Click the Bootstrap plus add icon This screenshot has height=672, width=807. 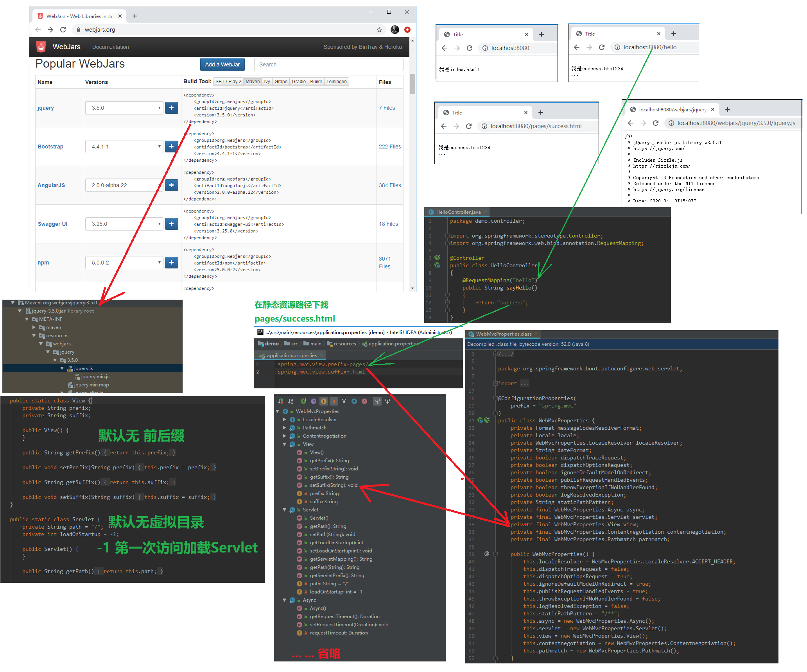pyautogui.click(x=172, y=146)
